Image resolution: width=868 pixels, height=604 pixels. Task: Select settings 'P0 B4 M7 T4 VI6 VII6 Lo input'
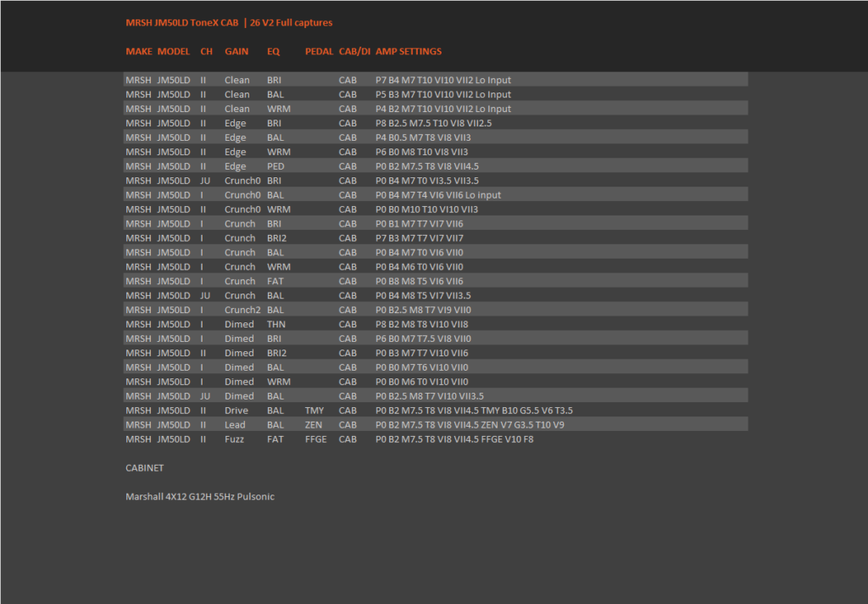tap(438, 196)
